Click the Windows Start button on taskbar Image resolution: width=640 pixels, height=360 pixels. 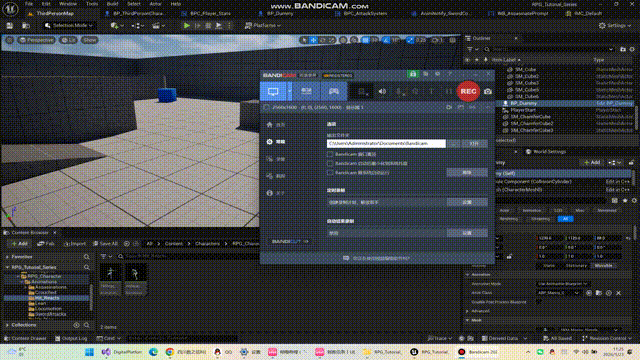(89, 352)
